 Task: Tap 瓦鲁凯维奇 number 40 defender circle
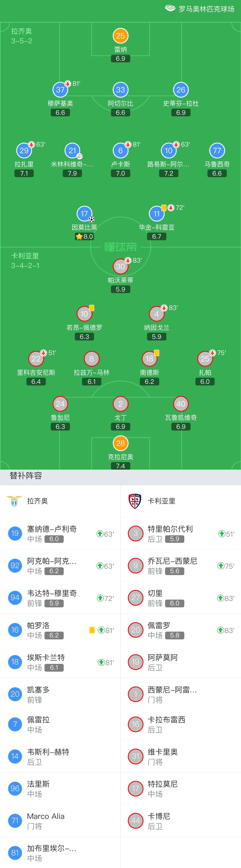(181, 404)
